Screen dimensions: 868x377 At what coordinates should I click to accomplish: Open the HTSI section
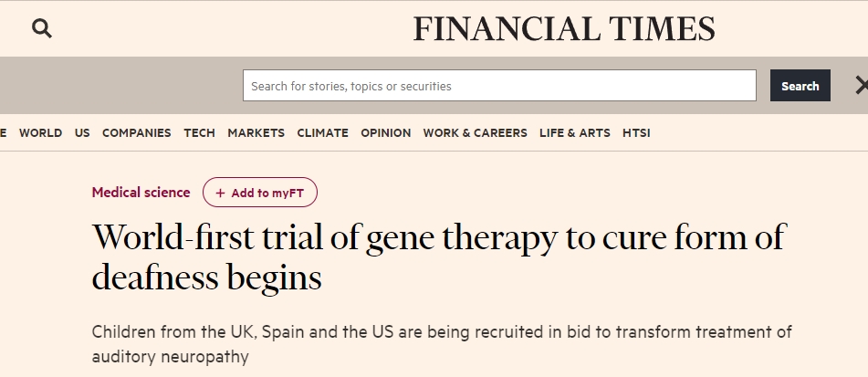pyautogui.click(x=636, y=132)
